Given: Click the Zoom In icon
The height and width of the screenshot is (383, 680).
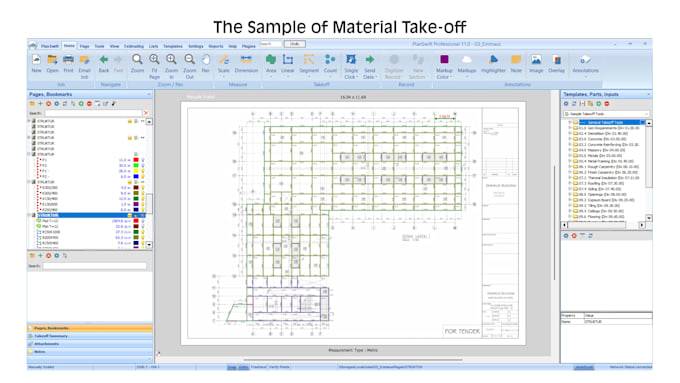Looking at the screenshot, I should coord(171,59).
